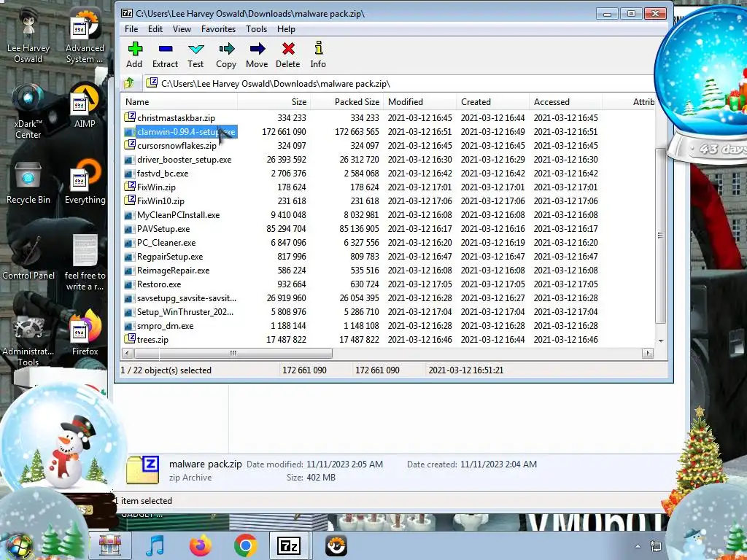Sort by the Accessed column header
Image resolution: width=747 pixels, height=560 pixels.
[x=565, y=102]
